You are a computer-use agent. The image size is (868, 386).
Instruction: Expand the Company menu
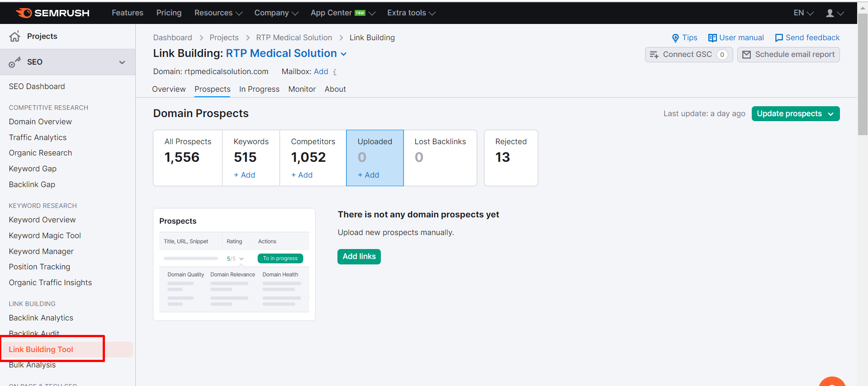(276, 13)
